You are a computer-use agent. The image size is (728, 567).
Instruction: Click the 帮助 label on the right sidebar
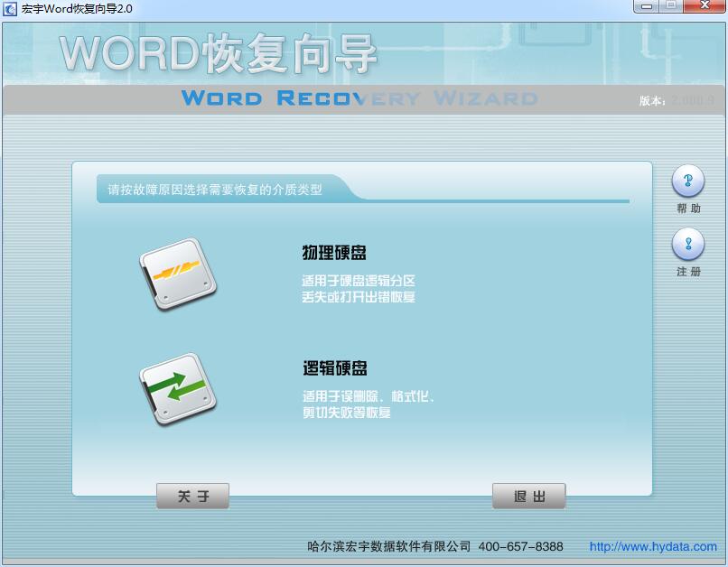pos(688,206)
